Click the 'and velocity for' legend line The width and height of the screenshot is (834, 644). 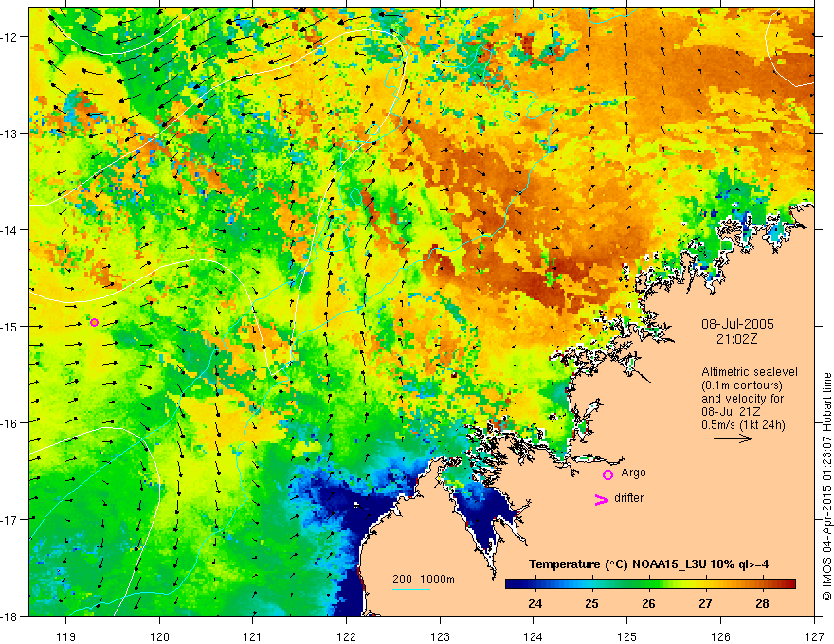coord(742,399)
